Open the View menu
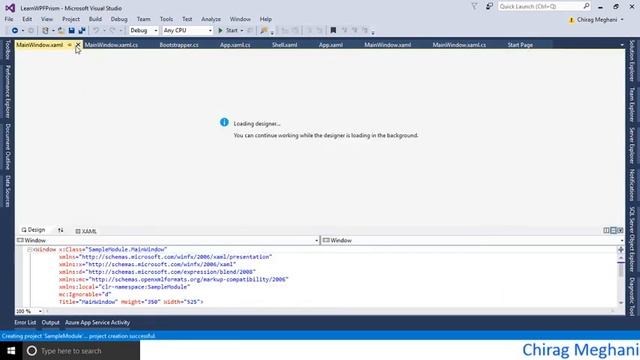The width and height of the screenshot is (640, 360). coord(47,19)
